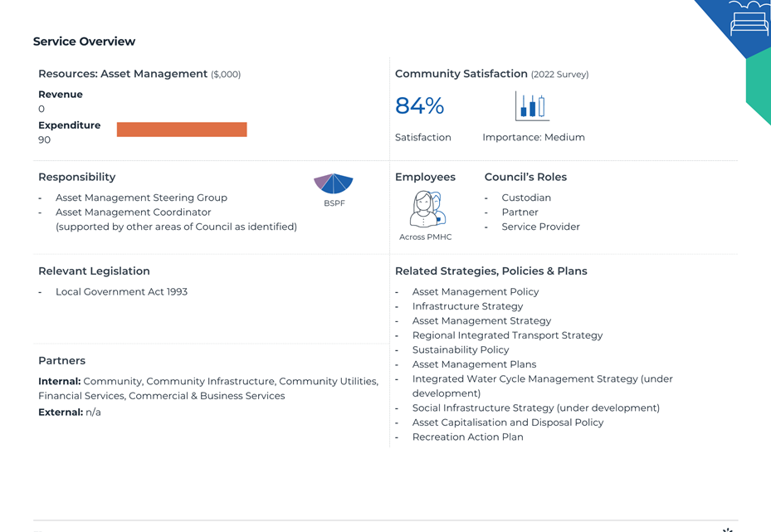Click the orange expenditure bar
This screenshot has width=771, height=532.
pos(182,129)
